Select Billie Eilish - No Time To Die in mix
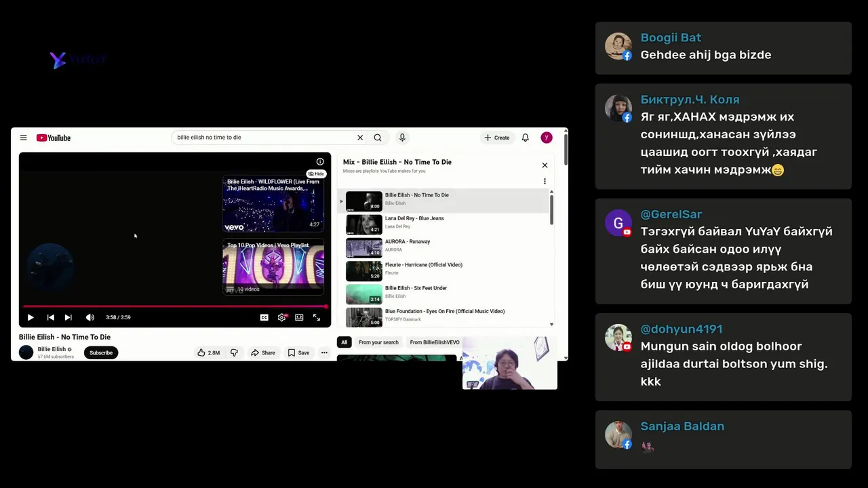This screenshot has width=868, height=488. tap(445, 201)
